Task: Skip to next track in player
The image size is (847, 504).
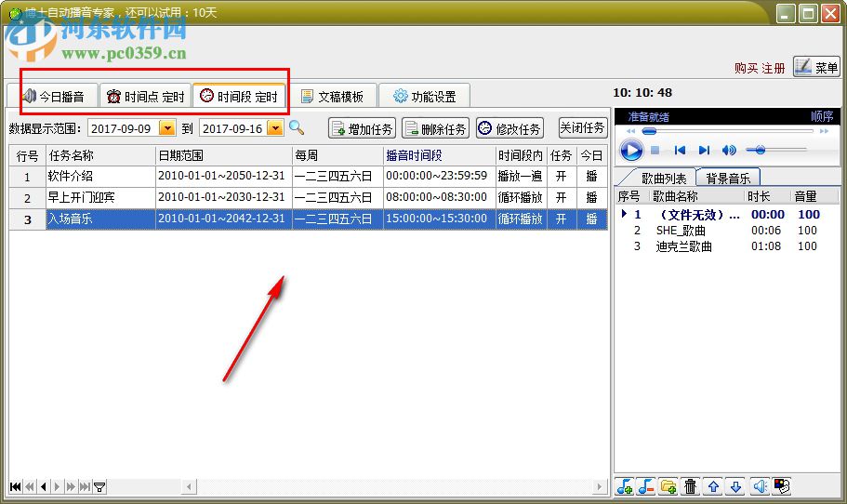Action: [704, 150]
